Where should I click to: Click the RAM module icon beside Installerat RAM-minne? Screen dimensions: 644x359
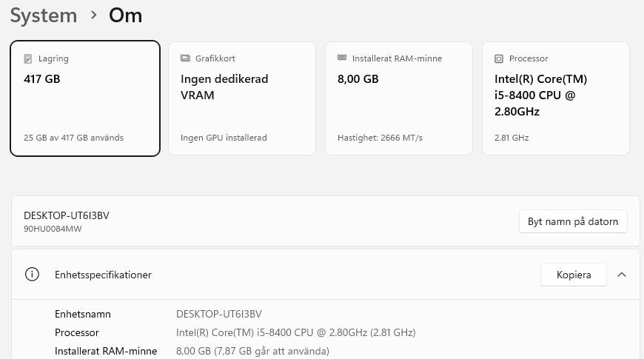[x=342, y=58]
